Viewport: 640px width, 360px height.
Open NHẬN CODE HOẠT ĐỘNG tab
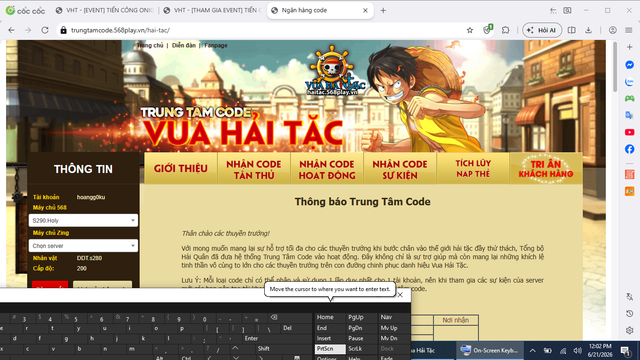point(327,169)
